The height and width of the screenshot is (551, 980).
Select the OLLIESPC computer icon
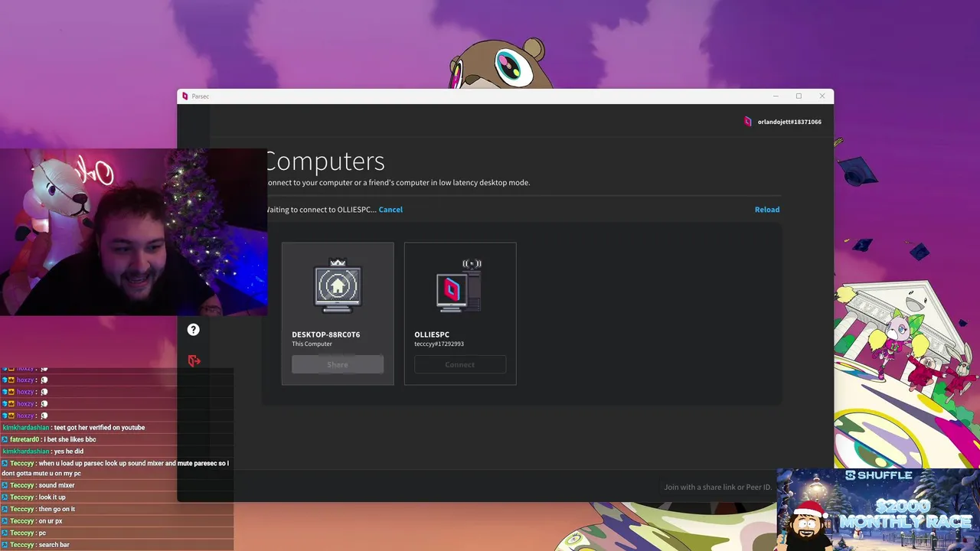pos(460,286)
